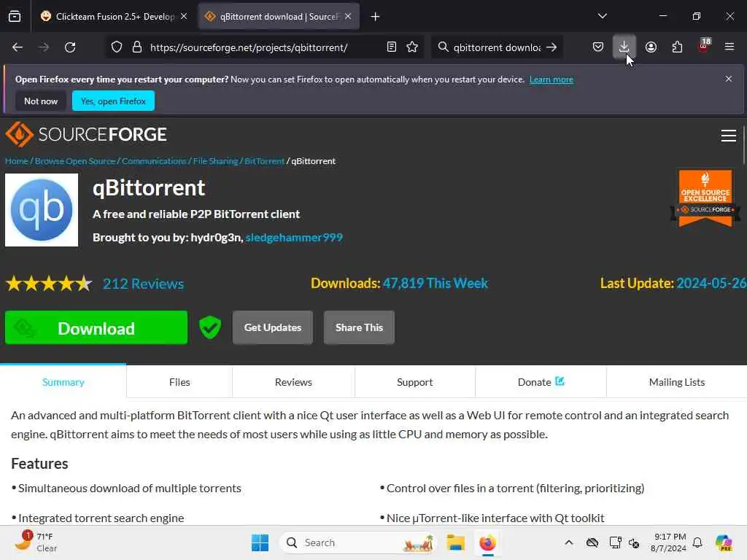Click the taskbar Search box
747x560 pixels.
(x=358, y=542)
